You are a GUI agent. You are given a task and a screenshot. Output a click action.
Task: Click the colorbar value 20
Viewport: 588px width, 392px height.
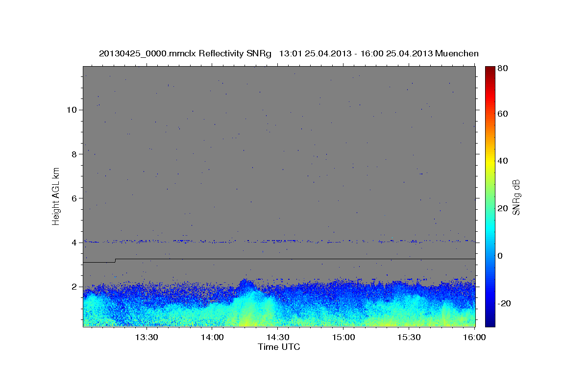point(502,208)
